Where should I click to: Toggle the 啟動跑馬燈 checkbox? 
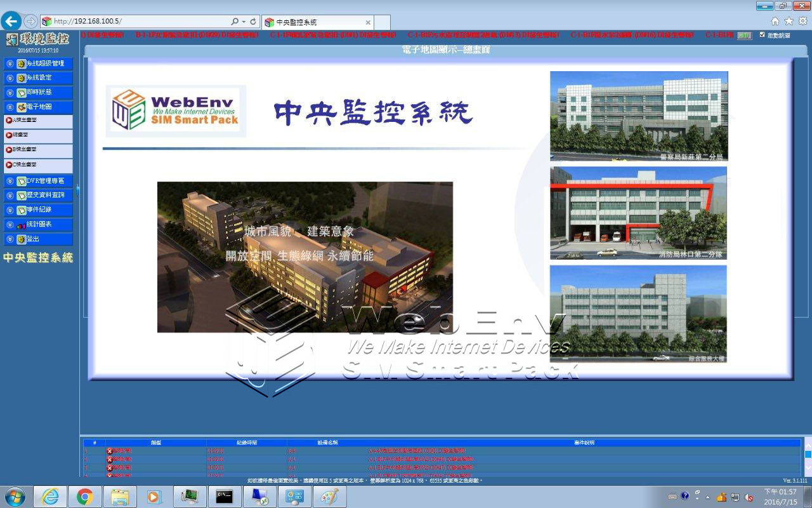point(762,35)
